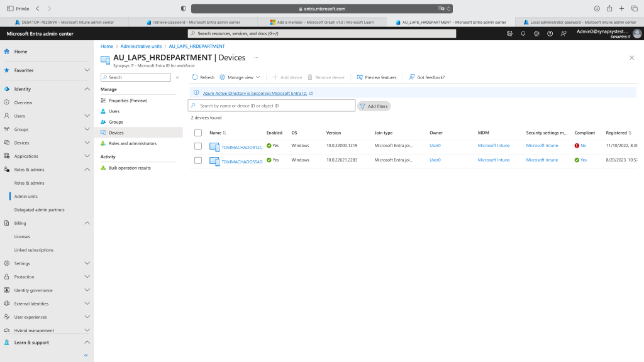Image resolution: width=644 pixels, height=362 pixels.
Task: Collapse the resource menu with double chevron
Action: [177, 77]
